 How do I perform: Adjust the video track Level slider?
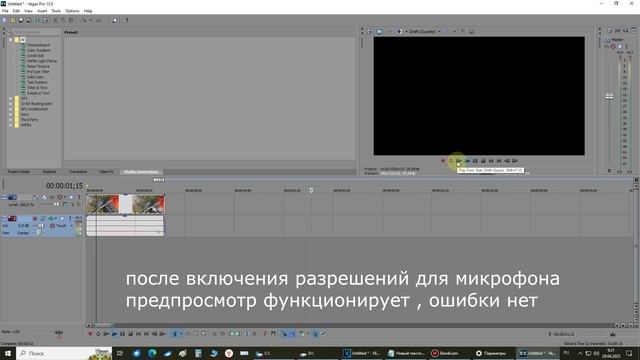[56, 204]
